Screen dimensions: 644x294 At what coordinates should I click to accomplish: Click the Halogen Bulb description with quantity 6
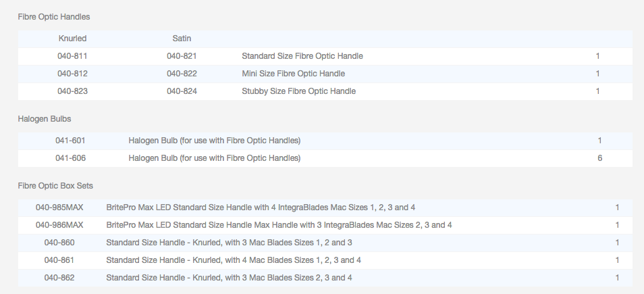[214, 158]
